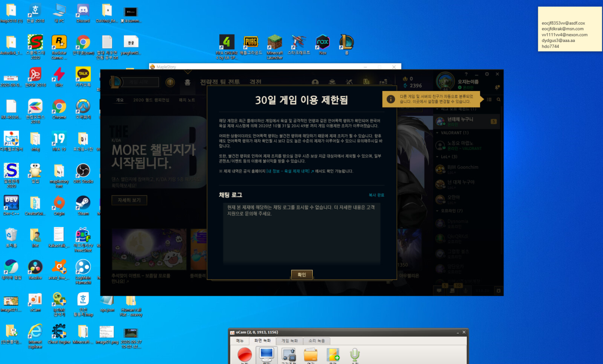Image resolution: width=603 pixels, height=364 pixels.
Task: Click the alert exclamation icon by play button
Action: (170, 82)
